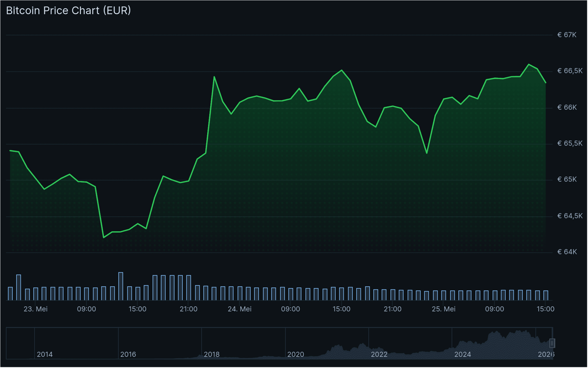Click the 2014 label in the navigator
588x368 pixels.
coord(45,354)
